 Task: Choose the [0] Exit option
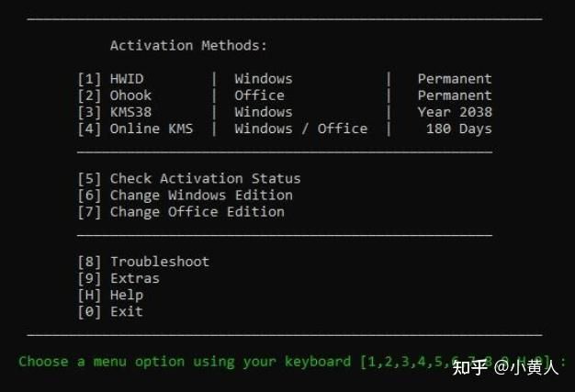(x=110, y=311)
